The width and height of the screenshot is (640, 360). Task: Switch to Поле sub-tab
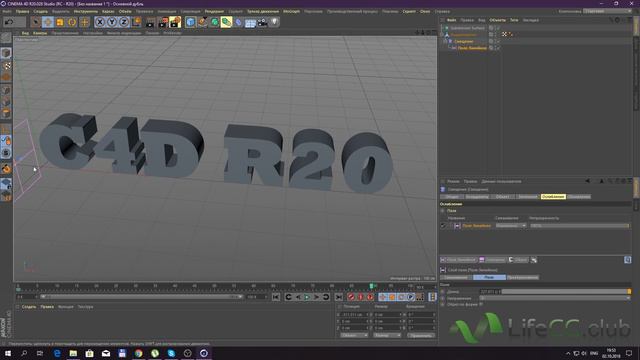click(489, 278)
